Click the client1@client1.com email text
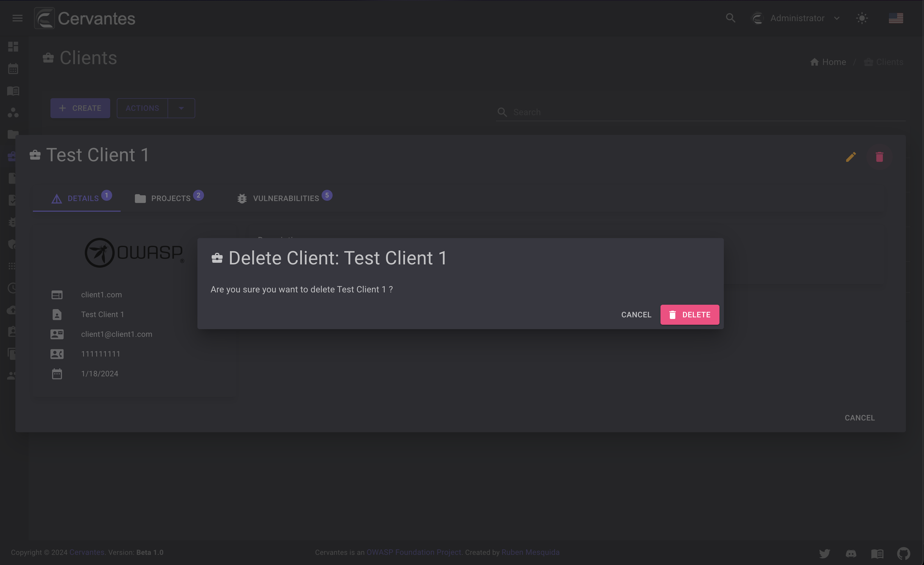 click(x=117, y=334)
